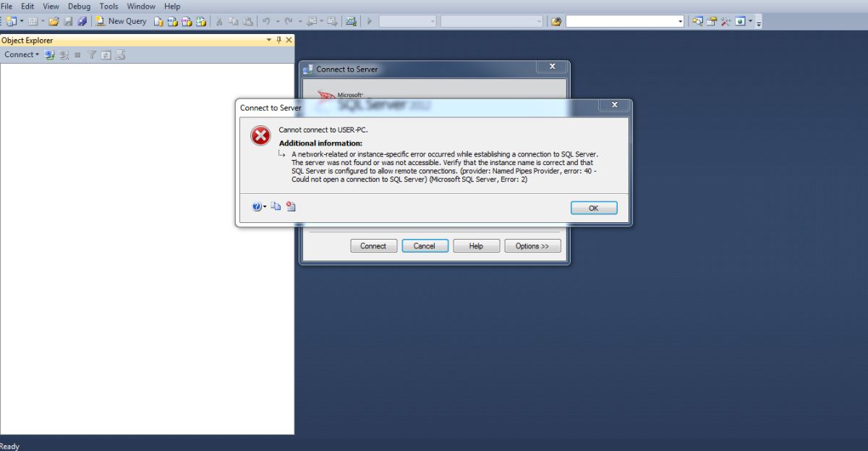Toggle auto hide pin on Object Explorer
The height and width of the screenshot is (451, 868).
pyautogui.click(x=279, y=41)
